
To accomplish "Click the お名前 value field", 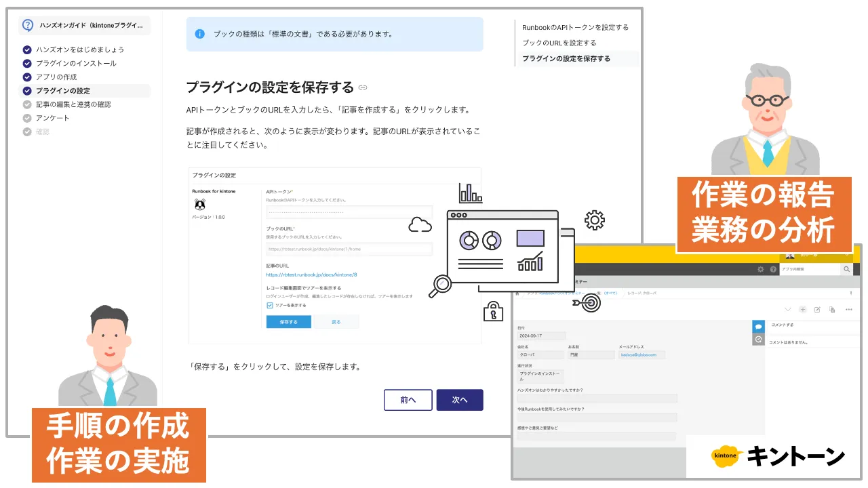I will click(591, 354).
